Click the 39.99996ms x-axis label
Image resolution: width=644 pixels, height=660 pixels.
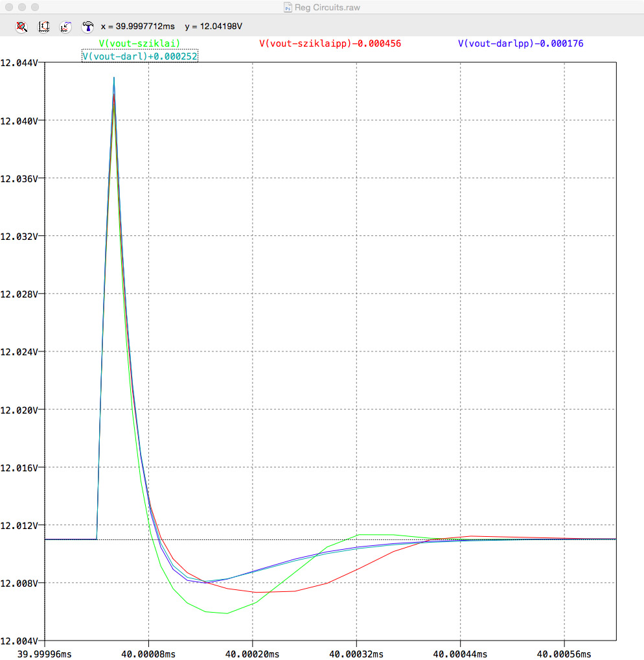tap(45, 654)
